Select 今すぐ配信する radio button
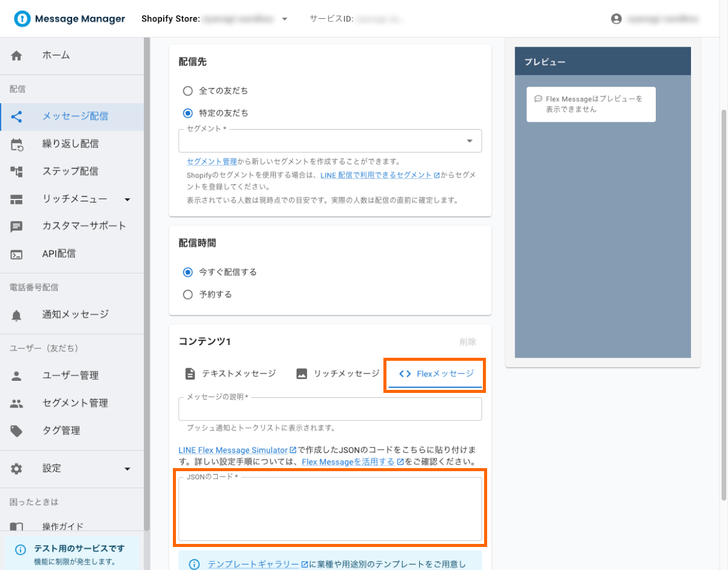The image size is (728, 570). pyautogui.click(x=188, y=272)
